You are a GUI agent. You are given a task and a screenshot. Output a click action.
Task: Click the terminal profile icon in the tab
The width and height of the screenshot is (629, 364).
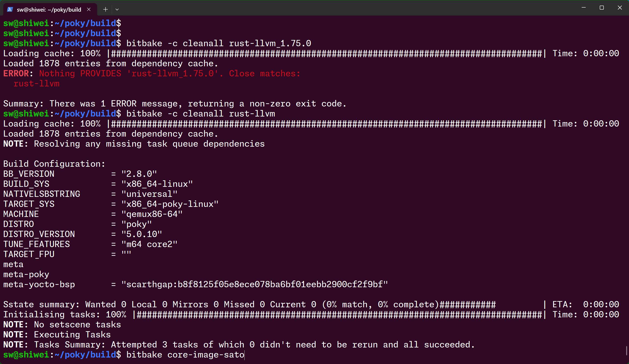(x=10, y=9)
